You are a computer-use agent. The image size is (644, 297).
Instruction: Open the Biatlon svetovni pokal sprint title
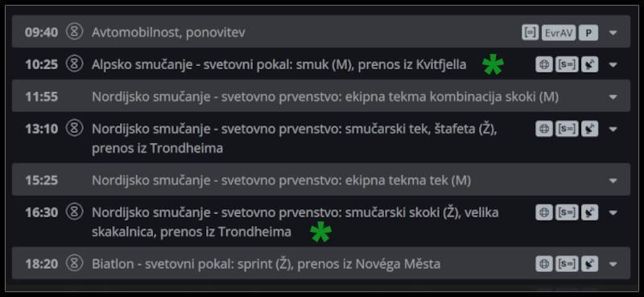[266, 264]
